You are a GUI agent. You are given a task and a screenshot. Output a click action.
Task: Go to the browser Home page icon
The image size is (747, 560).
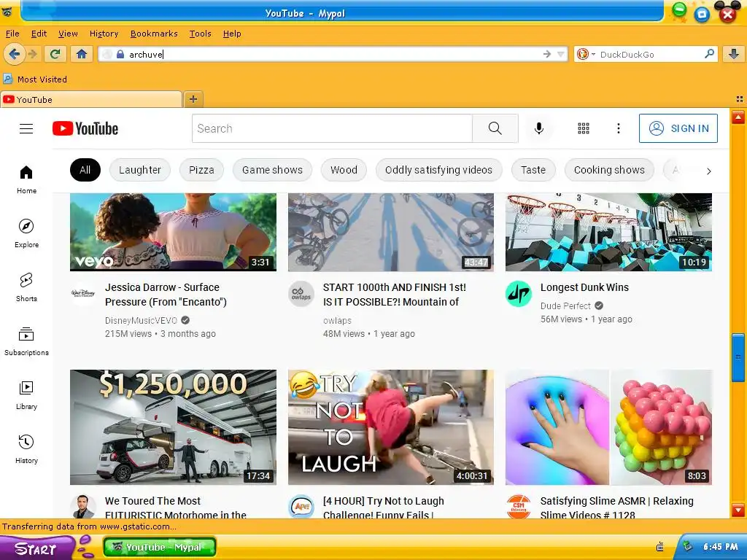click(x=82, y=54)
